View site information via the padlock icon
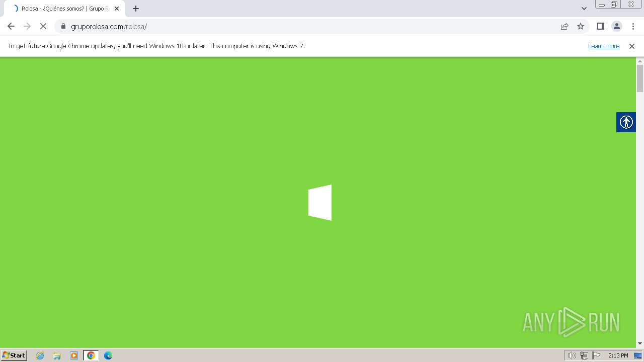The image size is (644, 362). [63, 26]
